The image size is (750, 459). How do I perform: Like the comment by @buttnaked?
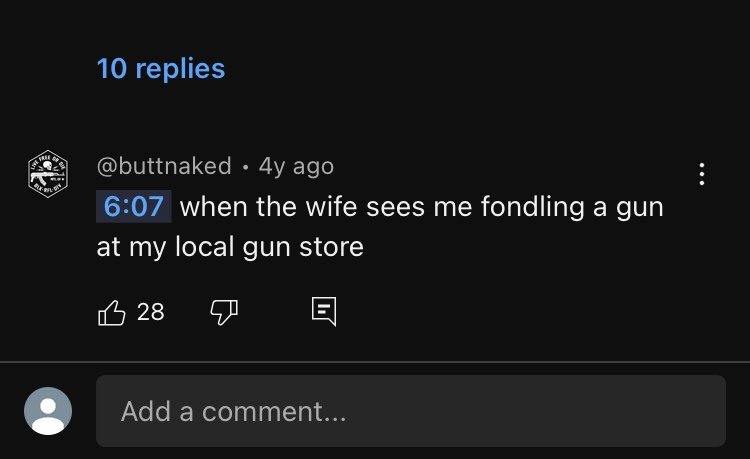pos(111,313)
